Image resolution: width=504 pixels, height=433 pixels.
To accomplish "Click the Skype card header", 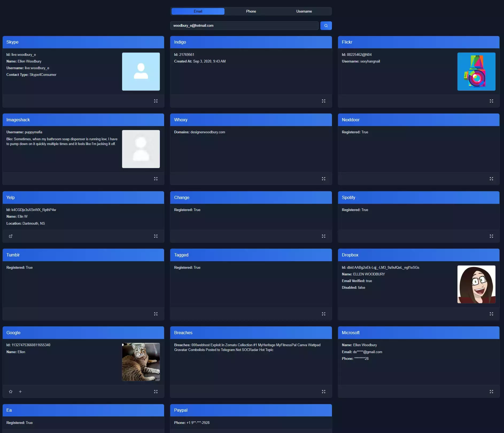I will pos(83,42).
